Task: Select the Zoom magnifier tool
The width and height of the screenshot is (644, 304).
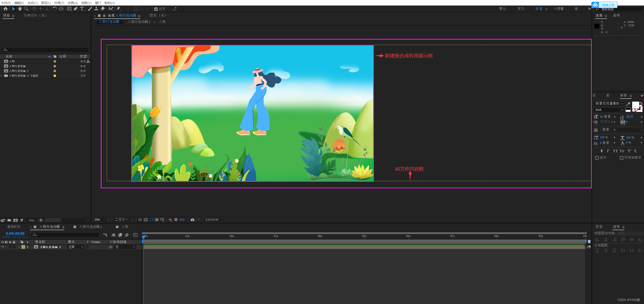Action: click(x=26, y=9)
